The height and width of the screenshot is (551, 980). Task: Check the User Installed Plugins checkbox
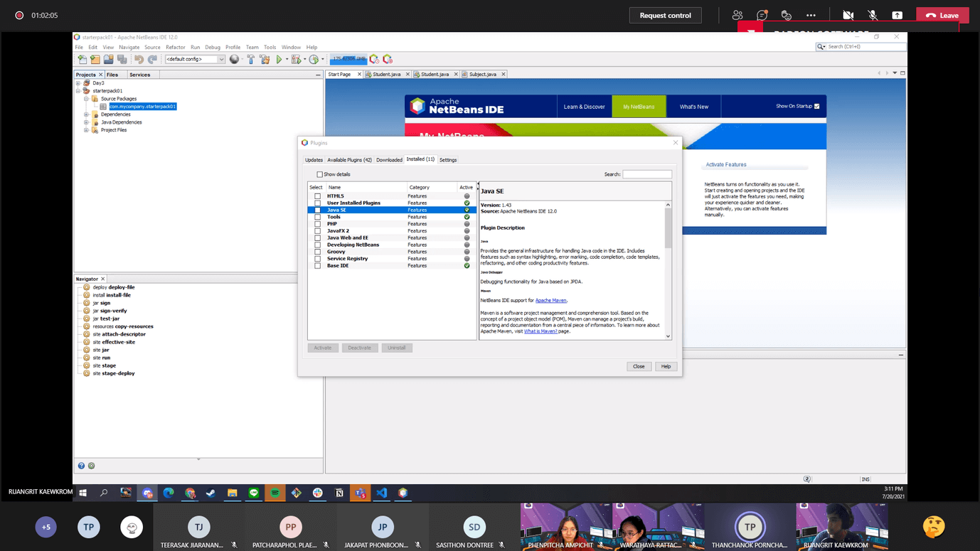click(x=317, y=203)
